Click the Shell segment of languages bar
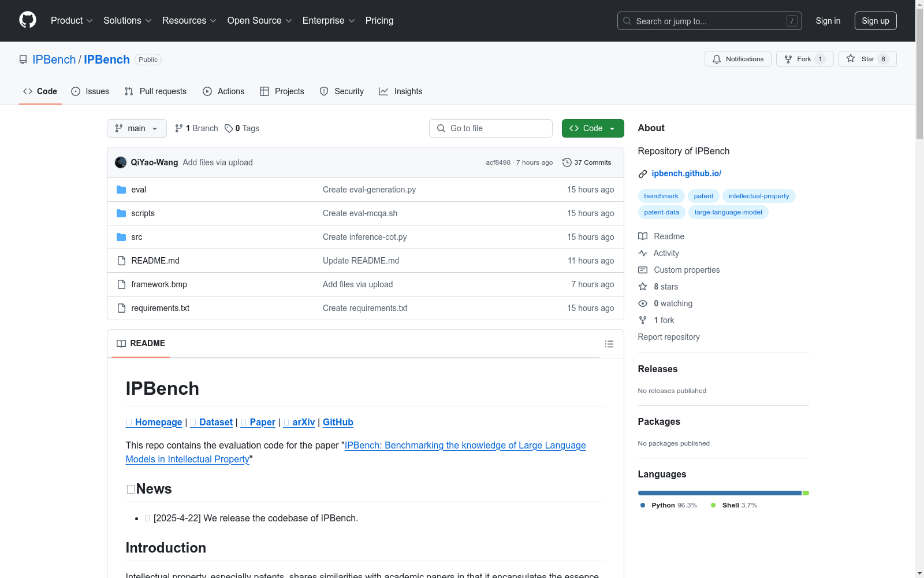Screen dimensions: 924x578 tap(806, 493)
